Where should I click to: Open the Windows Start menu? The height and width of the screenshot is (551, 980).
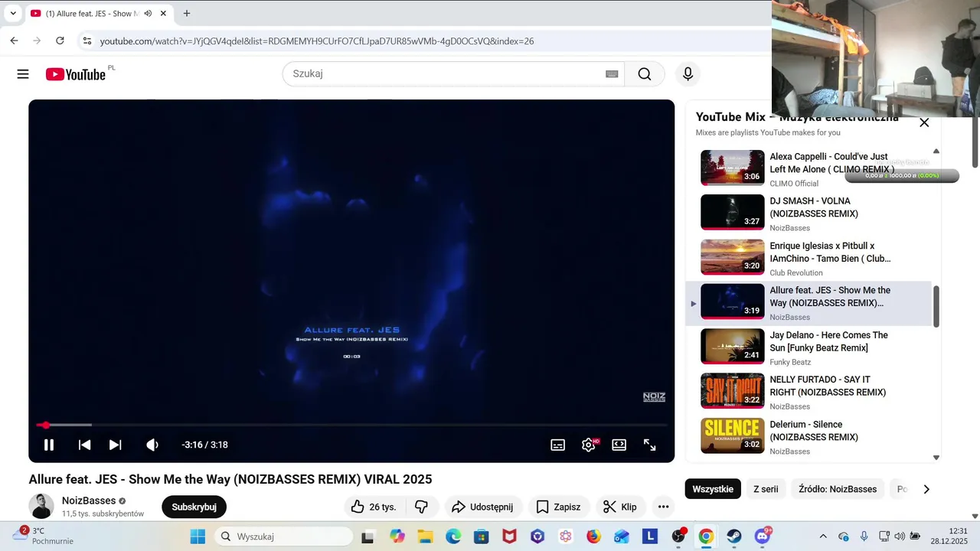[x=198, y=536]
